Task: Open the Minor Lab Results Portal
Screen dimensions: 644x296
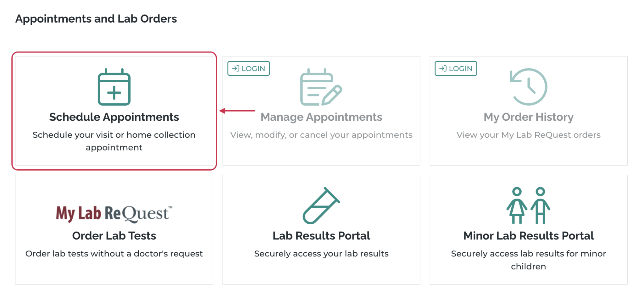Action: point(528,229)
